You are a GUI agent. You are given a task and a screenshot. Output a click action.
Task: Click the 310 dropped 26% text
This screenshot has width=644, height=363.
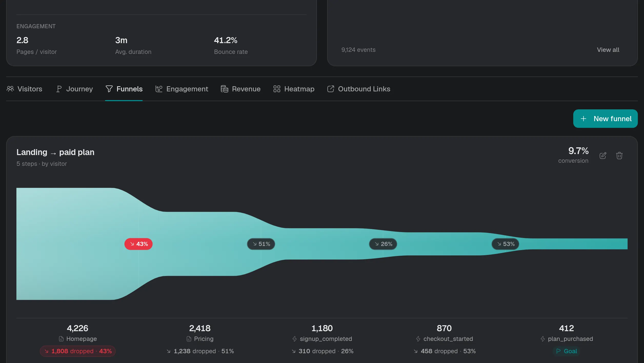point(322,351)
